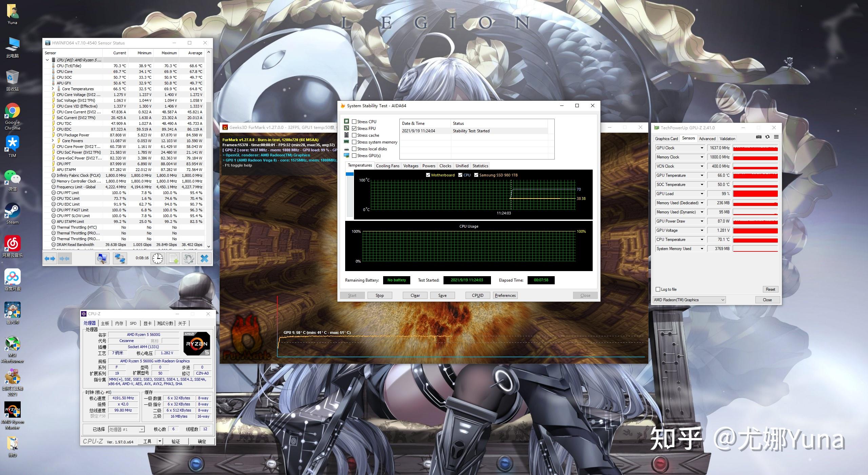
Task: Open the GPU Temperature sensor dropdown
Action: pos(702,175)
